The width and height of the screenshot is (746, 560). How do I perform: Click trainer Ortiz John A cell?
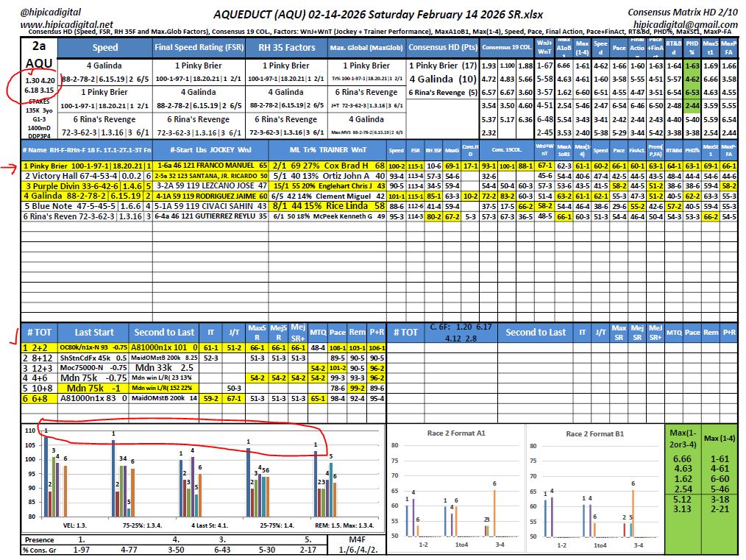pos(328,176)
